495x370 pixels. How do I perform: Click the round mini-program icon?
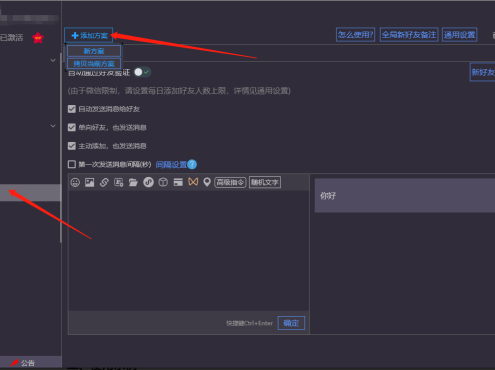[148, 182]
